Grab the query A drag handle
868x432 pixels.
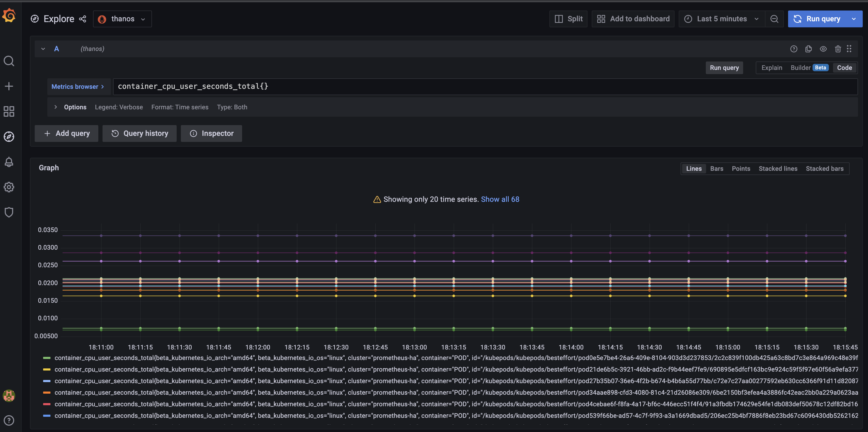pyautogui.click(x=849, y=49)
